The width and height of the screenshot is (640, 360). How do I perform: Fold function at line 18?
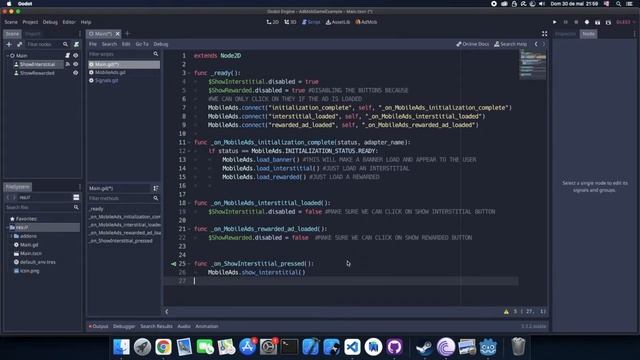pos(189,203)
